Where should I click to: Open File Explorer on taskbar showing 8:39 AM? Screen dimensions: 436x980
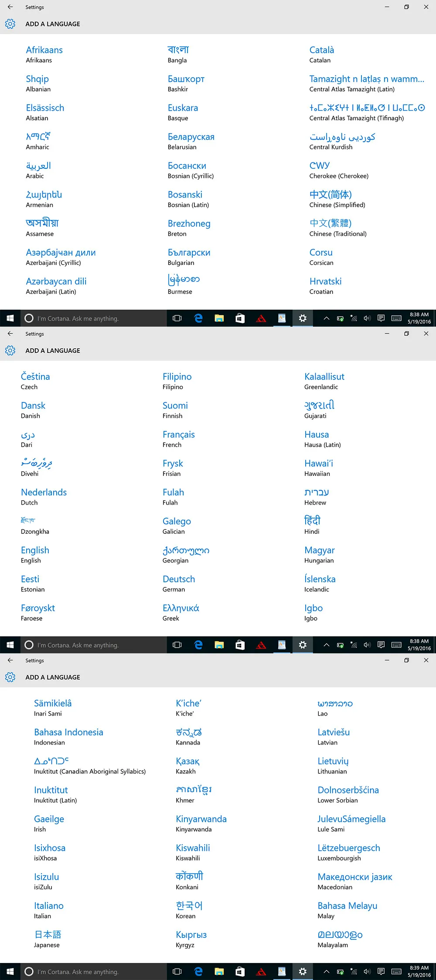219,971
